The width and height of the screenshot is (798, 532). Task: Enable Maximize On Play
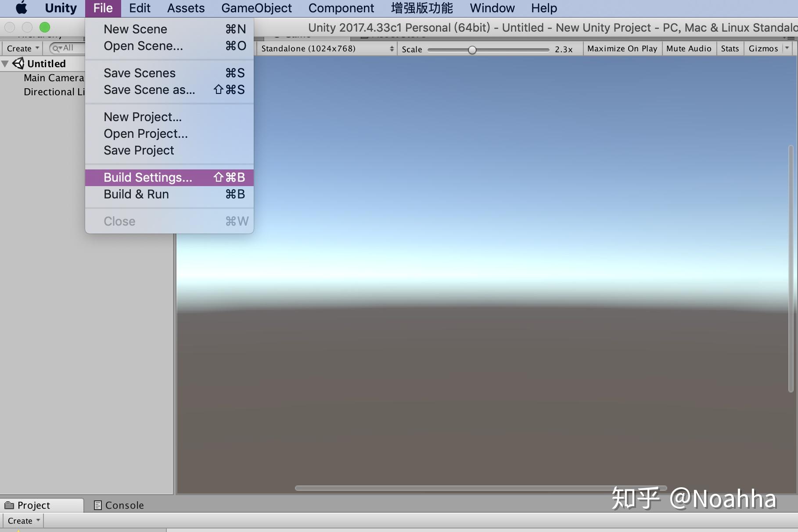point(622,49)
